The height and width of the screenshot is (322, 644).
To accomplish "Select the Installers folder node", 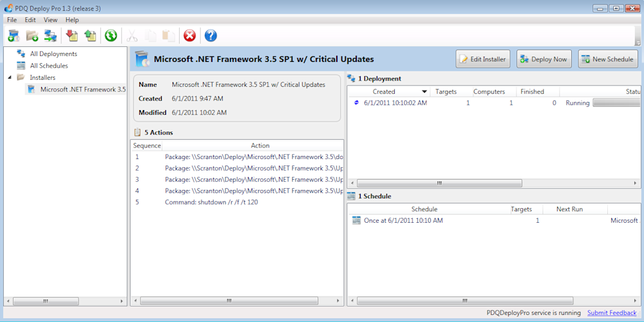I will pos(43,77).
